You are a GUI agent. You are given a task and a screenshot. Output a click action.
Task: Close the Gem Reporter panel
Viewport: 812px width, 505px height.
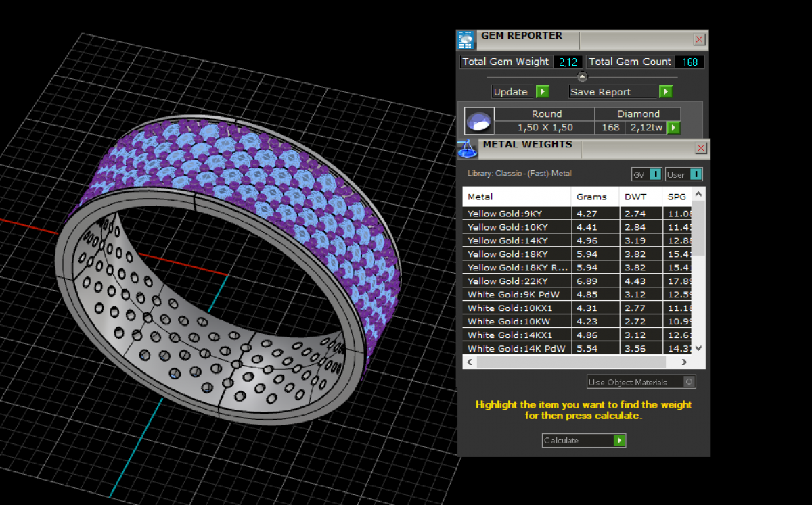(x=700, y=39)
